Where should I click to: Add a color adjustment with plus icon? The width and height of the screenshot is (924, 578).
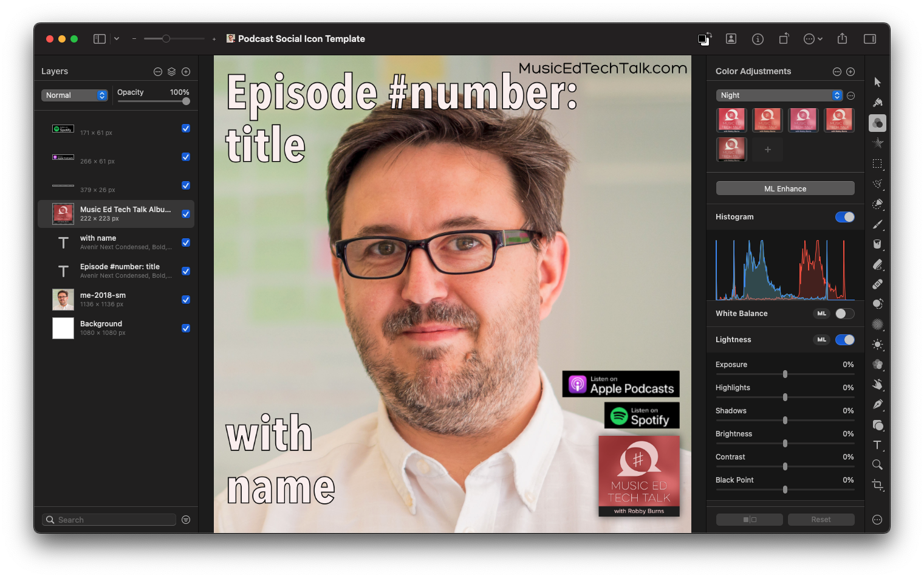pyautogui.click(x=850, y=72)
